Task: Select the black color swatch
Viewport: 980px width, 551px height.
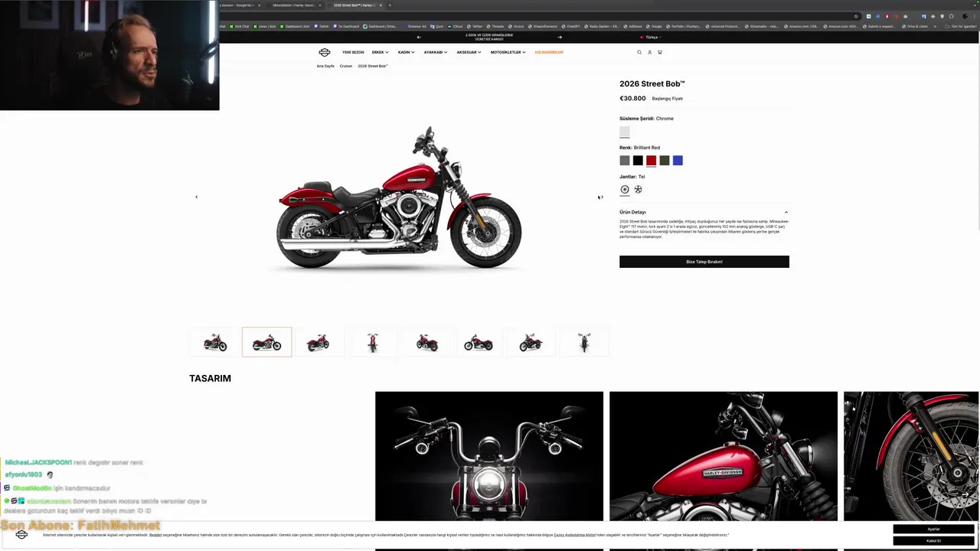Action: point(638,161)
